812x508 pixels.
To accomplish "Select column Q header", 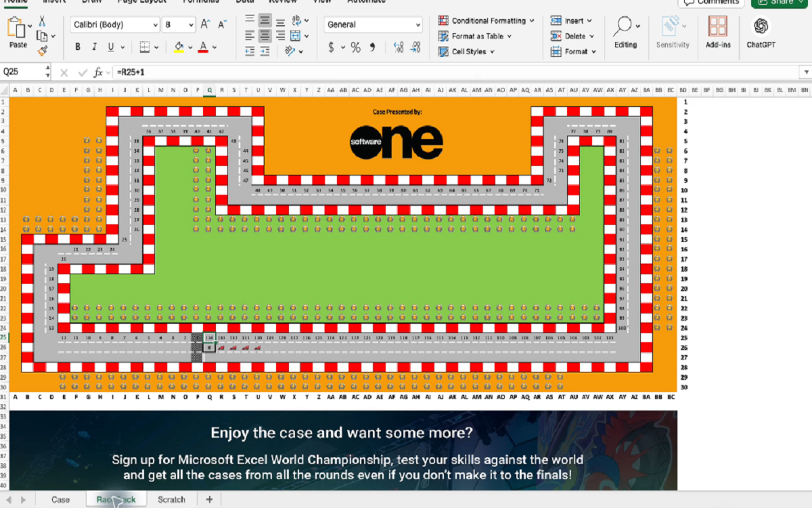I will [210, 89].
